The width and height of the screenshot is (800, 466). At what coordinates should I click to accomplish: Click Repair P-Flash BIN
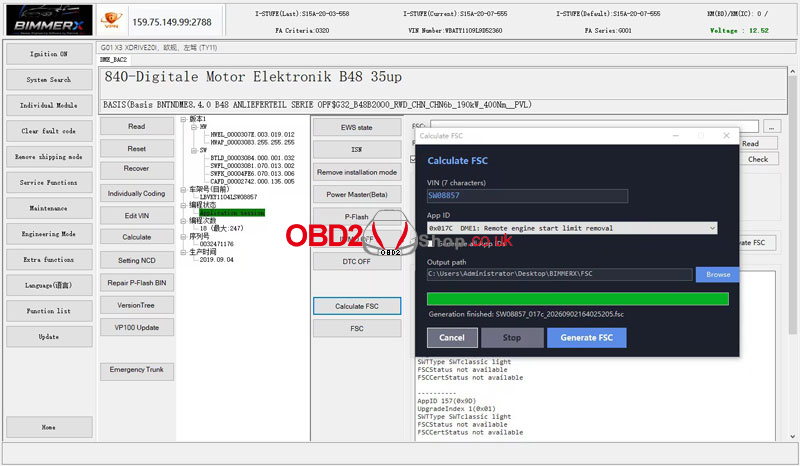point(137,283)
